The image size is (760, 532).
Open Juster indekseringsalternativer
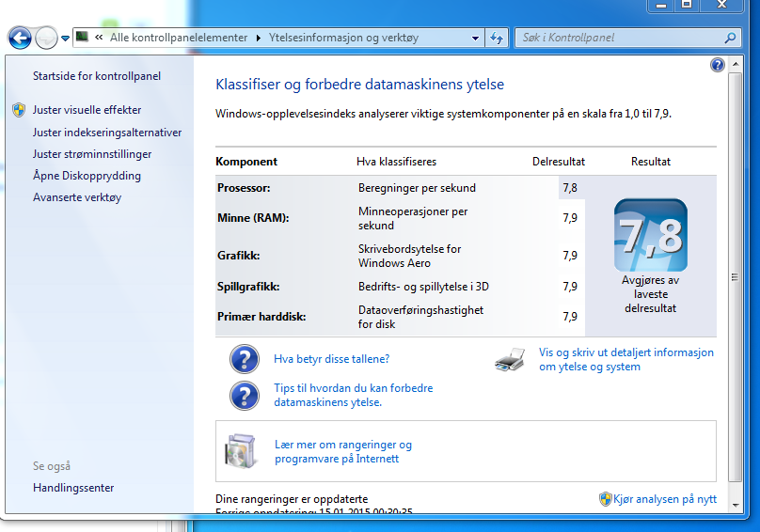click(107, 133)
